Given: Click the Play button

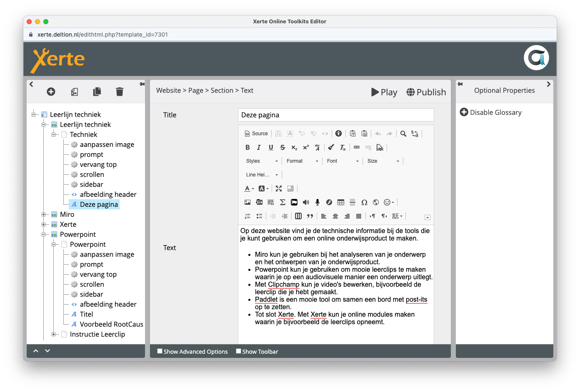Looking at the screenshot, I should (x=384, y=92).
